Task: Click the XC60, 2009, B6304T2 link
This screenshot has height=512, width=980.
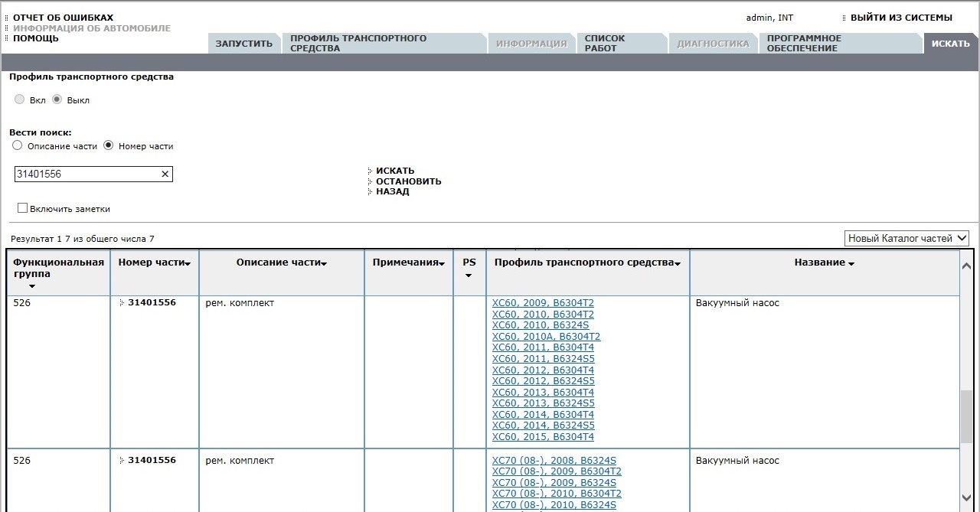Action: click(543, 303)
